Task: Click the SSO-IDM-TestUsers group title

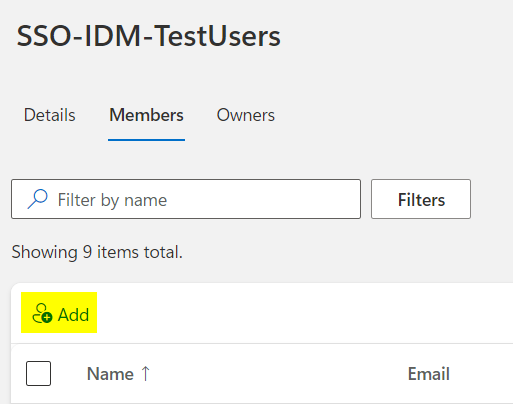Action: tap(149, 36)
